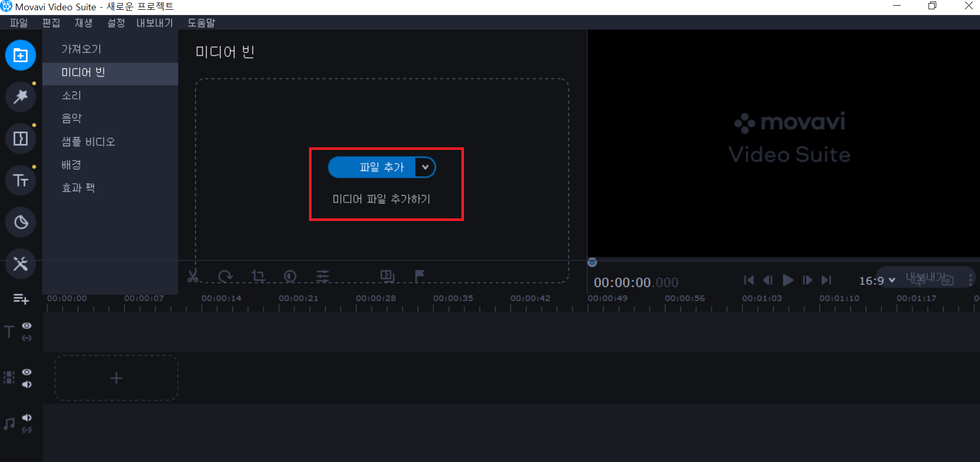Open the titles tab (Tt icon)

(21, 180)
